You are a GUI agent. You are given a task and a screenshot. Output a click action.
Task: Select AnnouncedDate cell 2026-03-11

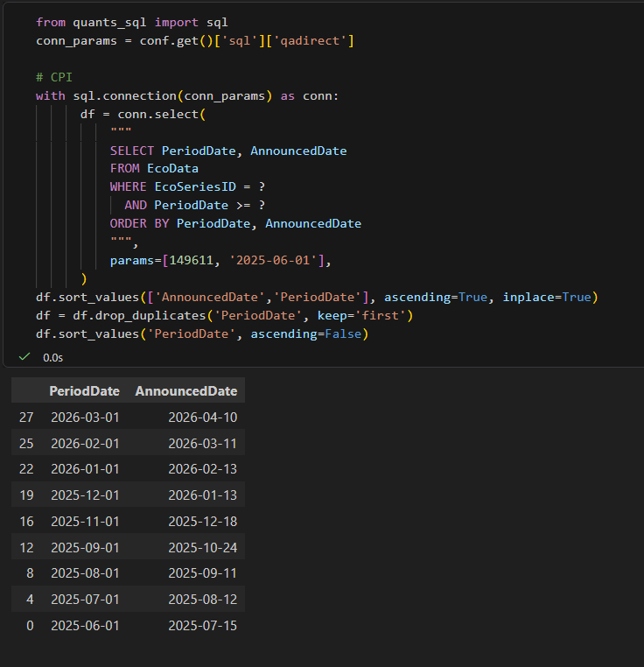click(x=202, y=443)
